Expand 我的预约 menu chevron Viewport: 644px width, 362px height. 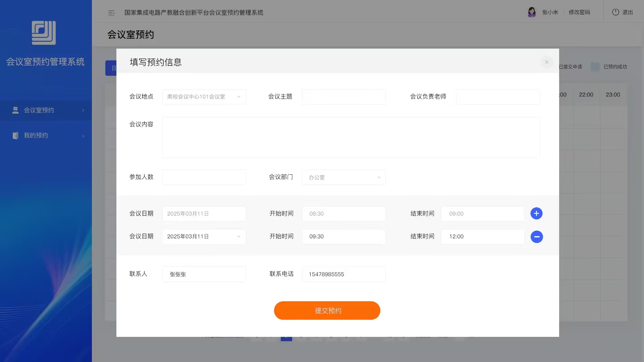pos(83,136)
